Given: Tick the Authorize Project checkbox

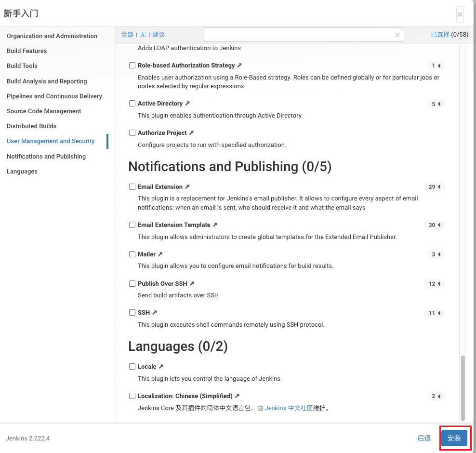Looking at the screenshot, I should point(132,133).
